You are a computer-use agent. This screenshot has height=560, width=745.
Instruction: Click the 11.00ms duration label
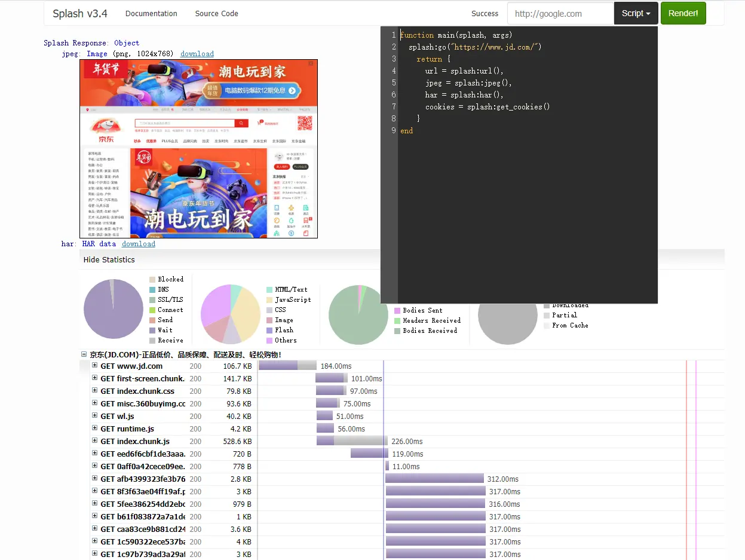(406, 466)
